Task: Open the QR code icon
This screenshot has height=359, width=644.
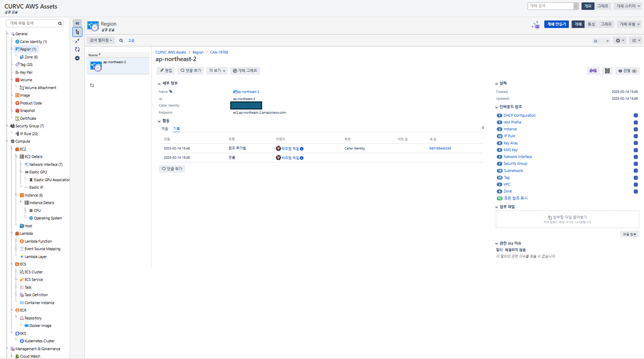Action: point(607,71)
